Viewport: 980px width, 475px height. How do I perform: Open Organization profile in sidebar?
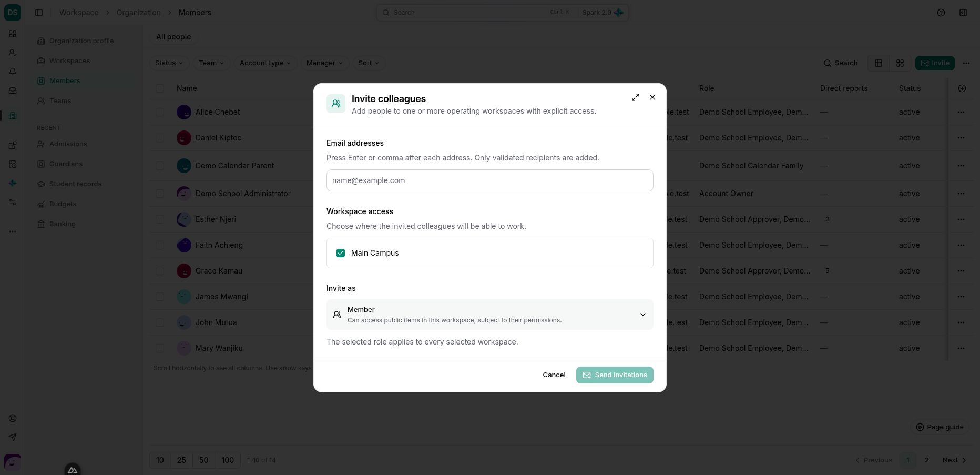coord(81,41)
